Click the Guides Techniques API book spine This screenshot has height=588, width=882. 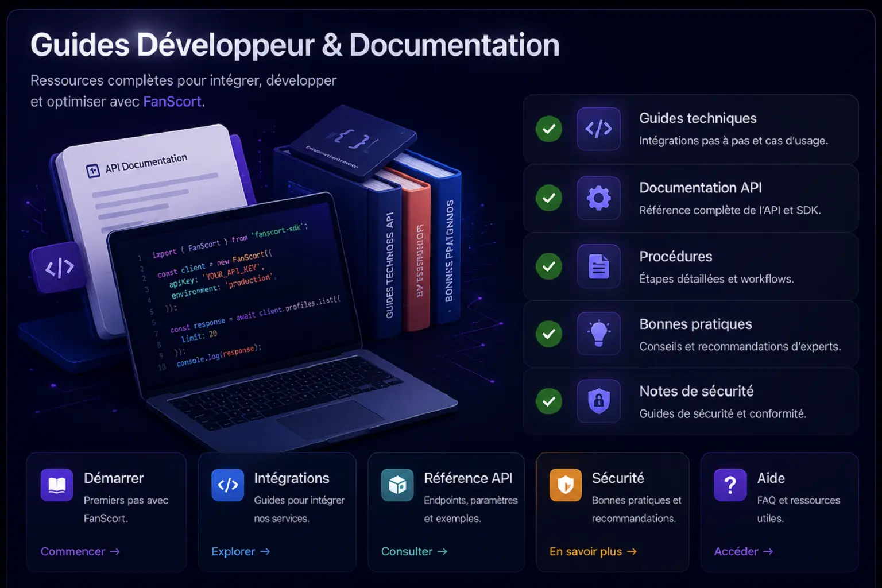tap(389, 265)
